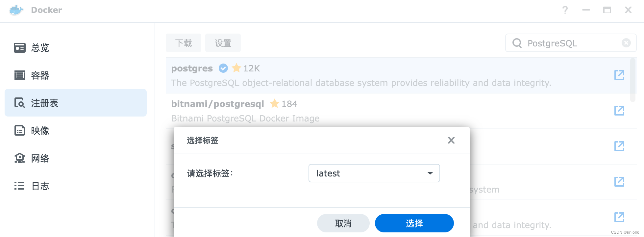Close the 选择标签 dialog
This screenshot has height=237, width=644.
coord(451,140)
